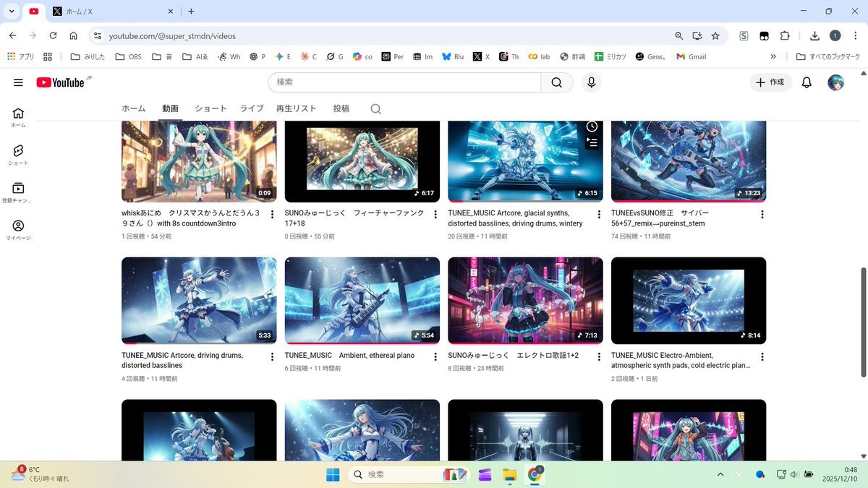Search within channel using the tab-row magnifier
868x488 pixels.
375,109
